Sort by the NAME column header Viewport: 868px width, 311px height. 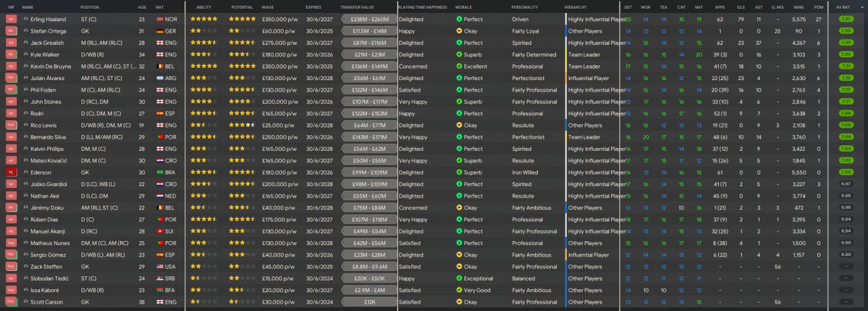pos(28,7)
